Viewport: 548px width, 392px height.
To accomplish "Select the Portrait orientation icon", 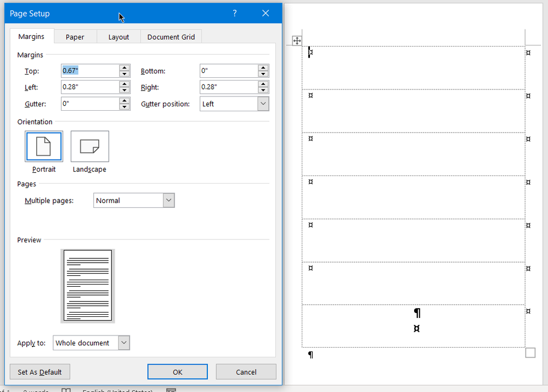I will pyautogui.click(x=44, y=146).
